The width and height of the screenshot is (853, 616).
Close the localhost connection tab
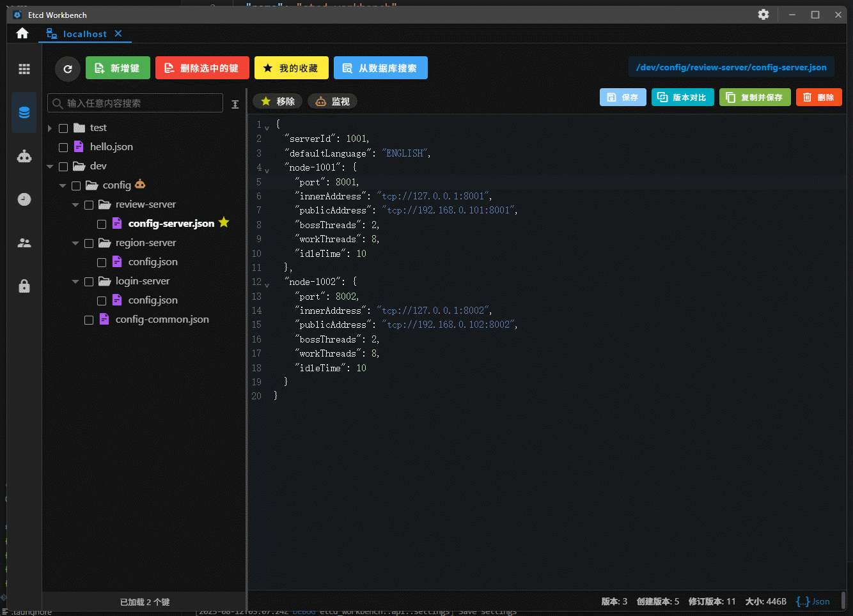click(x=118, y=33)
